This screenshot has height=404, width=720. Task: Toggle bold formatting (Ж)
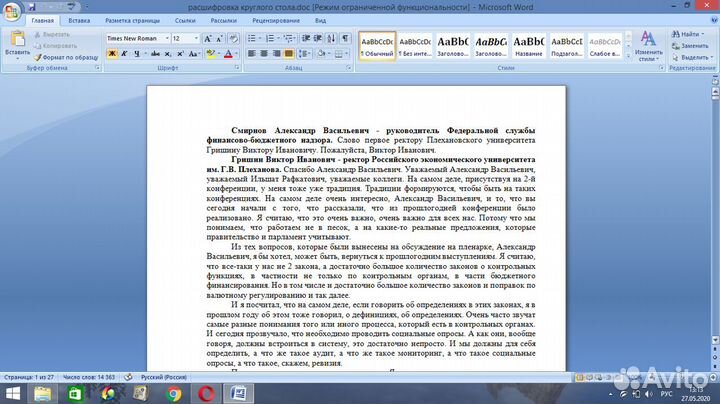[110, 53]
